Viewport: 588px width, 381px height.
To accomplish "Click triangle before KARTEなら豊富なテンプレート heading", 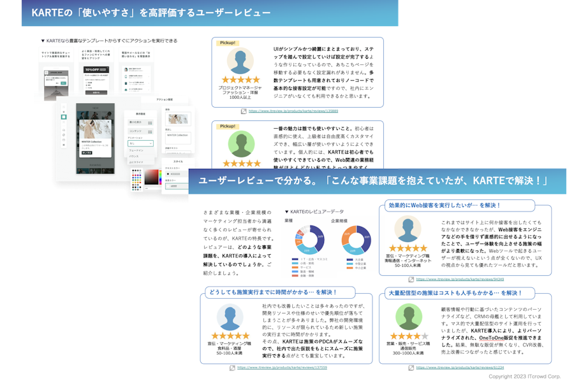I will (43, 41).
